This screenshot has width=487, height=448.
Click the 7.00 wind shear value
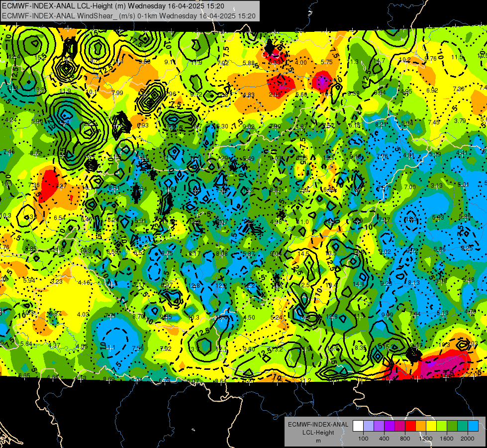pyautogui.click(x=410, y=187)
